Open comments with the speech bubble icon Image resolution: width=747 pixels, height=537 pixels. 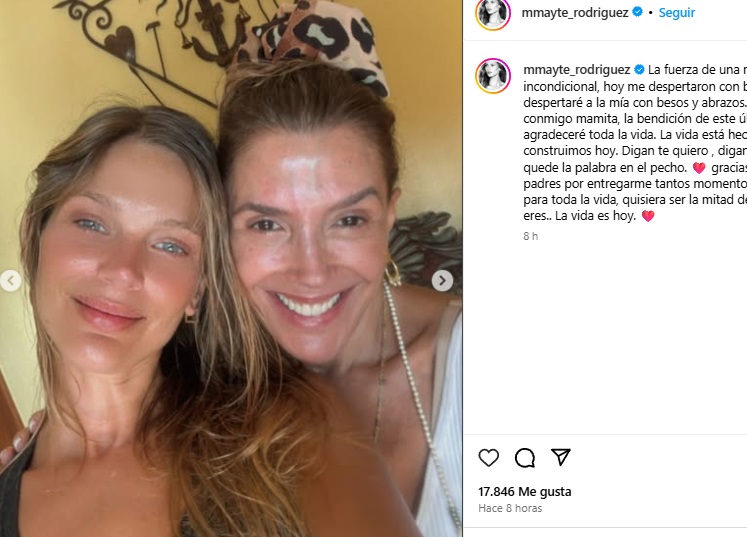[525, 458]
